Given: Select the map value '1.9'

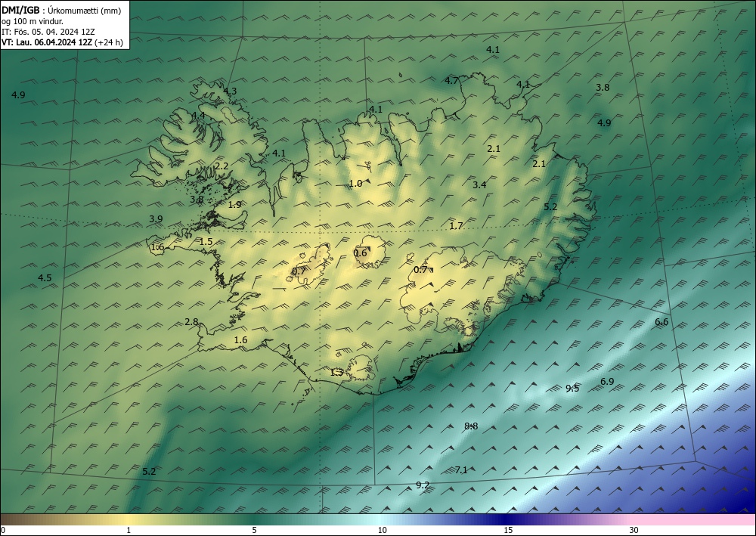Looking at the screenshot, I should pyautogui.click(x=234, y=205).
